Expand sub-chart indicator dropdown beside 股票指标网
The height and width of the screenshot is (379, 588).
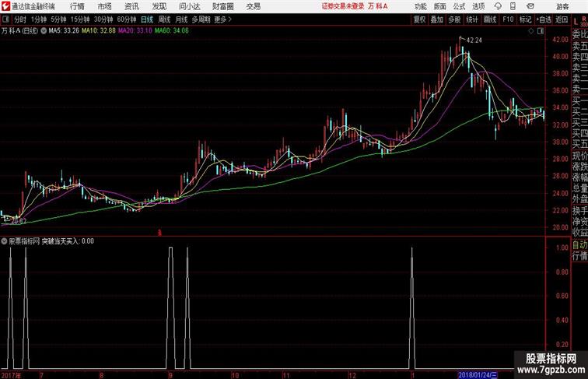[x=4, y=241]
